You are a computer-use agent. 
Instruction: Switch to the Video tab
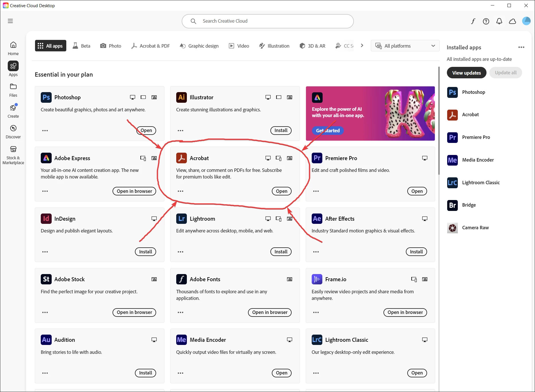pyautogui.click(x=239, y=46)
